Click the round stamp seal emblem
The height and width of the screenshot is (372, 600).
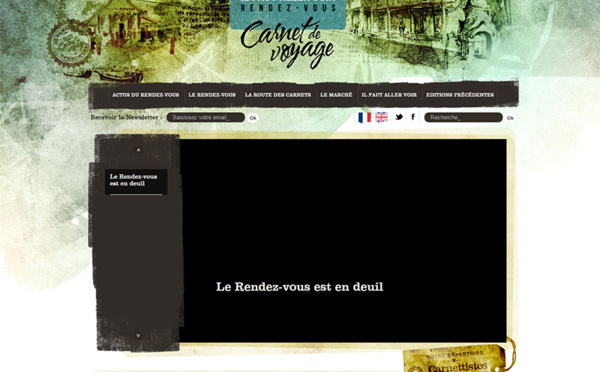click(x=70, y=44)
